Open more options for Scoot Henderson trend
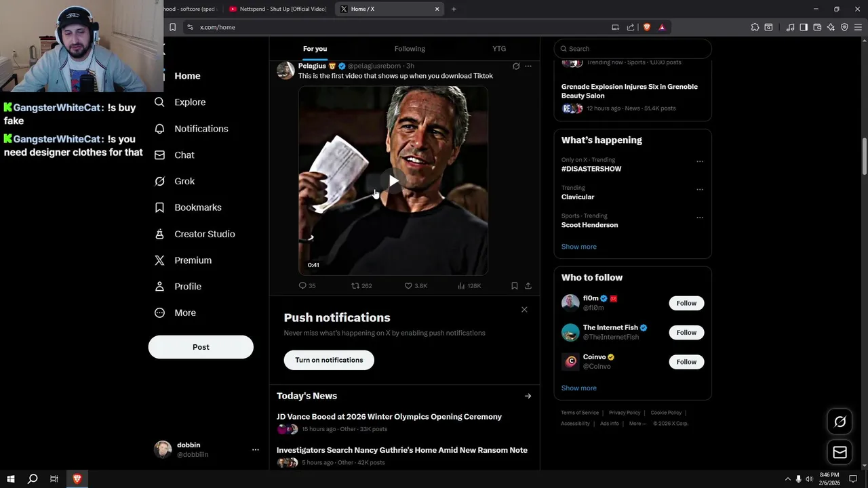Image resolution: width=868 pixels, height=488 pixels. pos(700,218)
